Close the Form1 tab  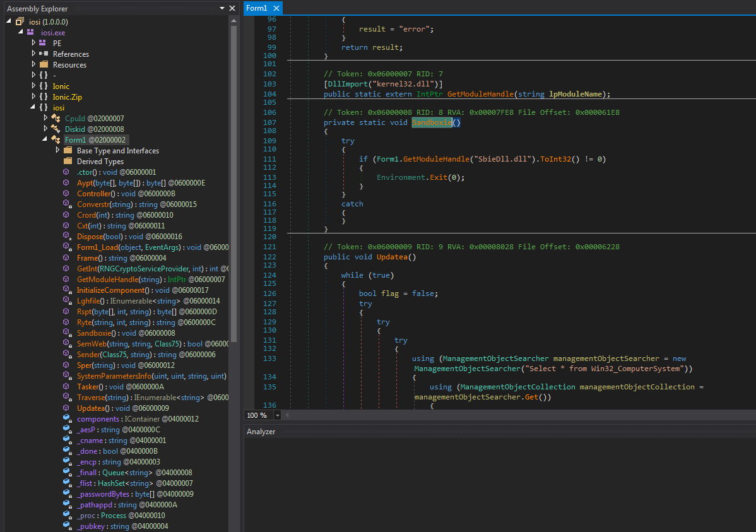click(x=275, y=8)
